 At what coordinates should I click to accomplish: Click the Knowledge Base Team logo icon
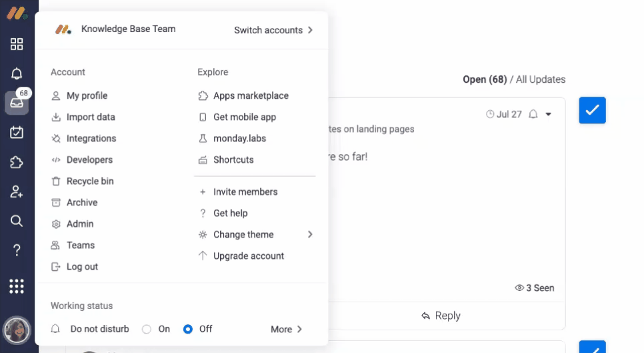[x=63, y=29]
